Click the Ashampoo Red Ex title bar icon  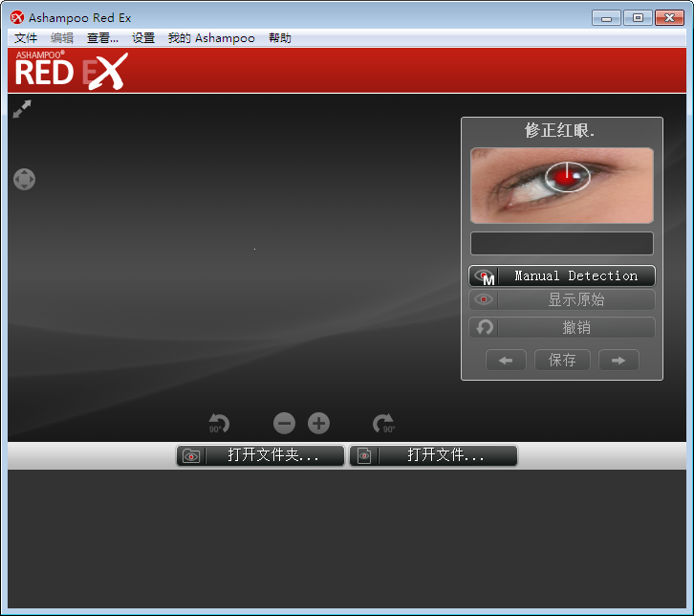[x=17, y=18]
